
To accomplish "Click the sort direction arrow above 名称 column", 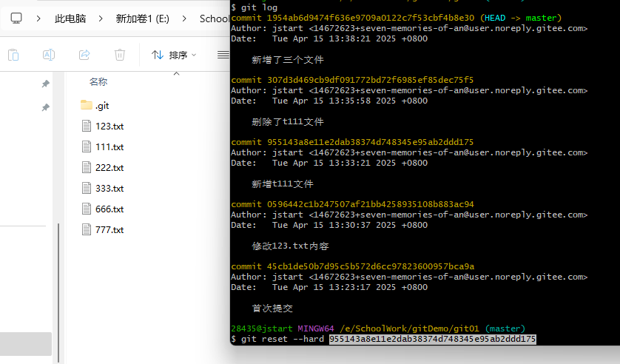I will pos(176,73).
